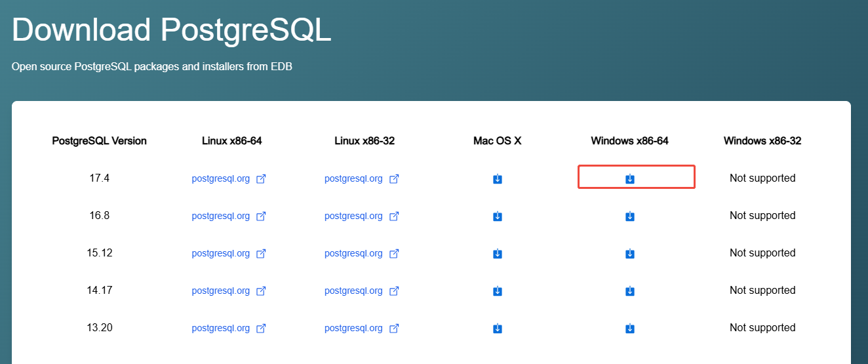868x364 pixels.
Task: Click version number 17.4
Action: pyautogui.click(x=99, y=178)
